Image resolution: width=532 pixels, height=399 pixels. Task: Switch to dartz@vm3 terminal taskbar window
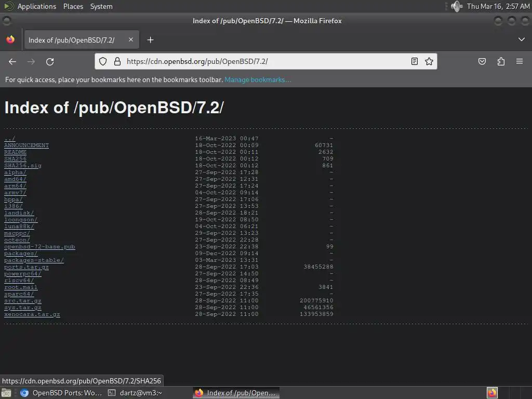135,393
